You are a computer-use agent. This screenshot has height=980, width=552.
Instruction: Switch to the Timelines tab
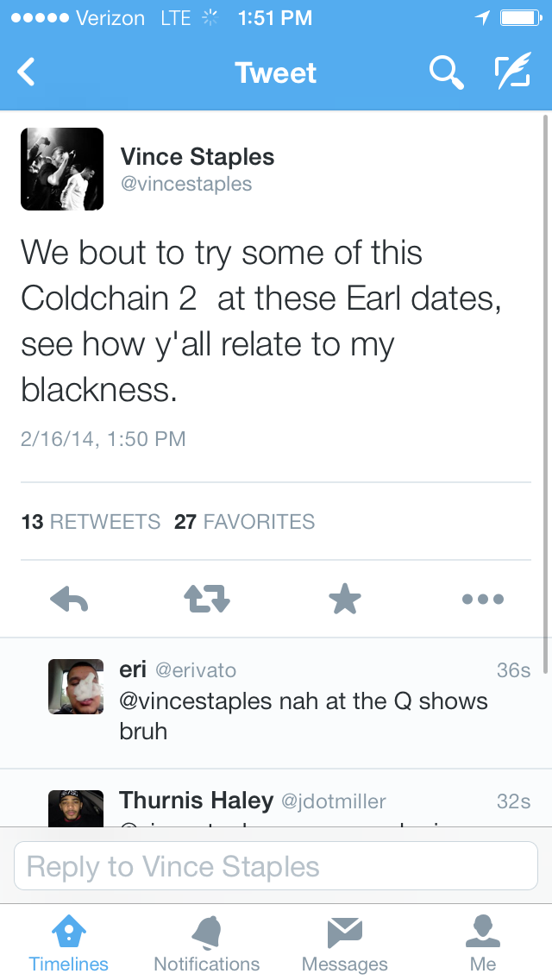coord(69,943)
